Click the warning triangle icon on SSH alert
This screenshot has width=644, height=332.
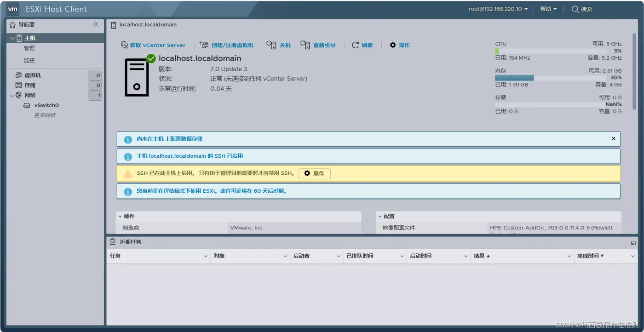tap(128, 174)
